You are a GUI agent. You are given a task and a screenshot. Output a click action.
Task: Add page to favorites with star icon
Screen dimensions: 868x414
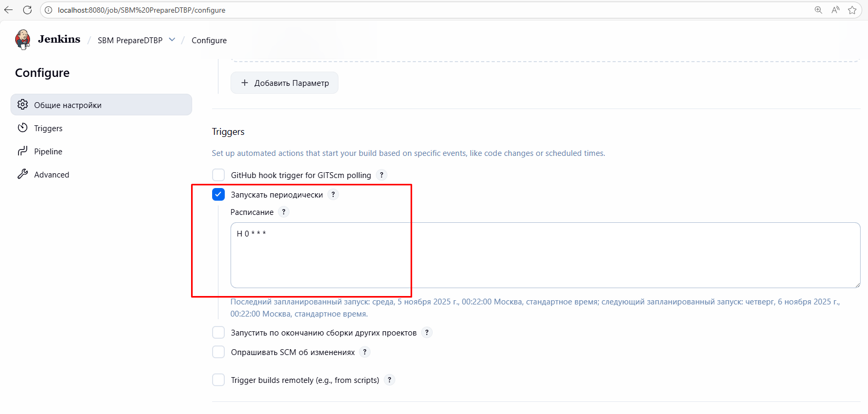click(x=852, y=10)
